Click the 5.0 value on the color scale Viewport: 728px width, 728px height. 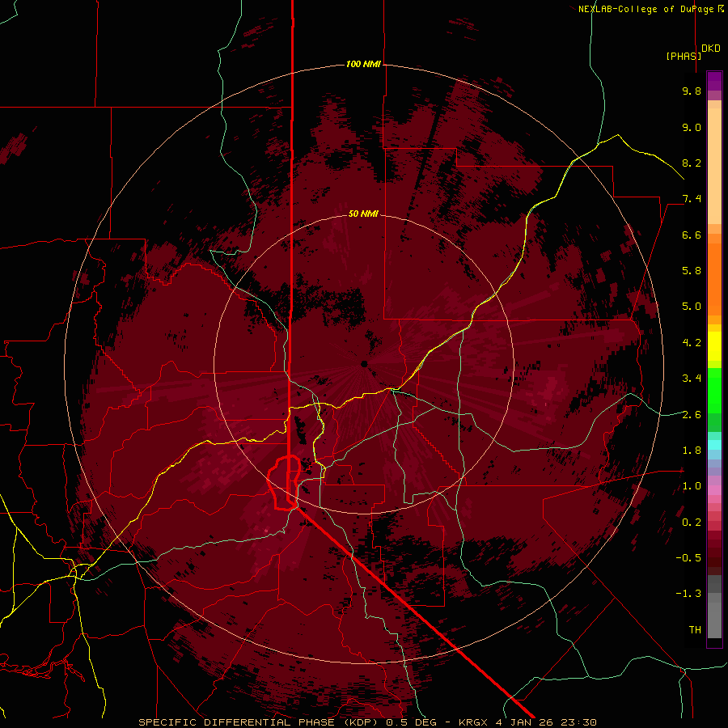click(692, 307)
